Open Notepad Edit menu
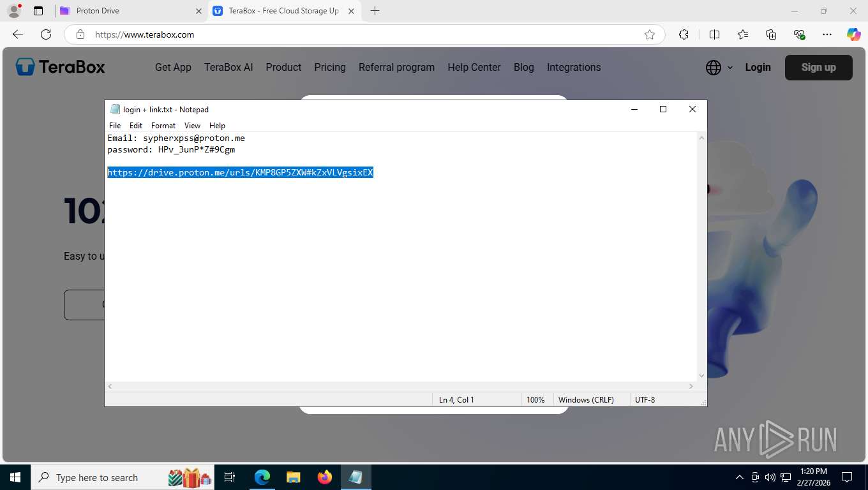 [136, 126]
